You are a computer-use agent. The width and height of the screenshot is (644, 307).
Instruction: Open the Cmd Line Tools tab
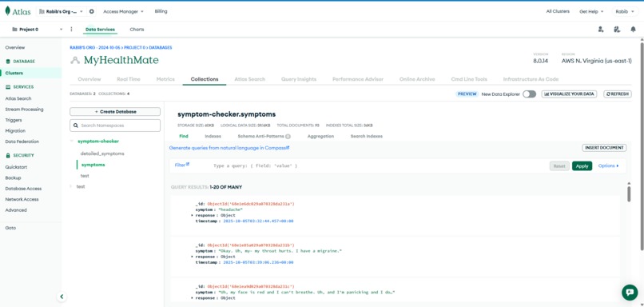point(469,79)
